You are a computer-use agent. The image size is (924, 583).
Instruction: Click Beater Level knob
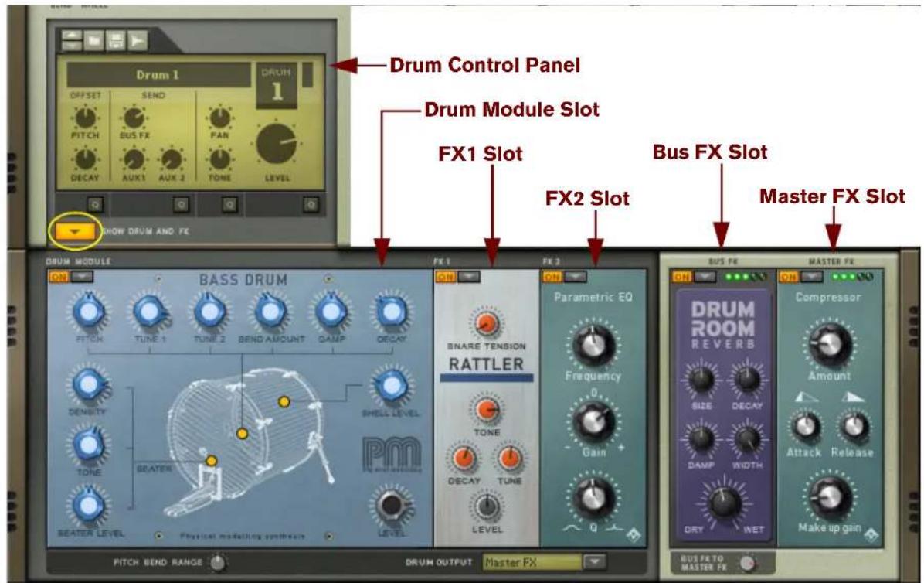point(88,506)
